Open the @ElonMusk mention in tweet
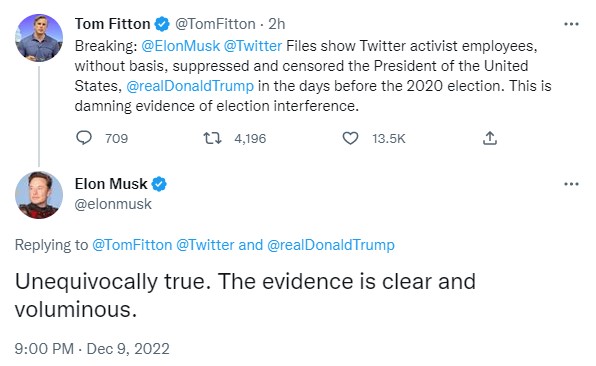 (x=181, y=46)
